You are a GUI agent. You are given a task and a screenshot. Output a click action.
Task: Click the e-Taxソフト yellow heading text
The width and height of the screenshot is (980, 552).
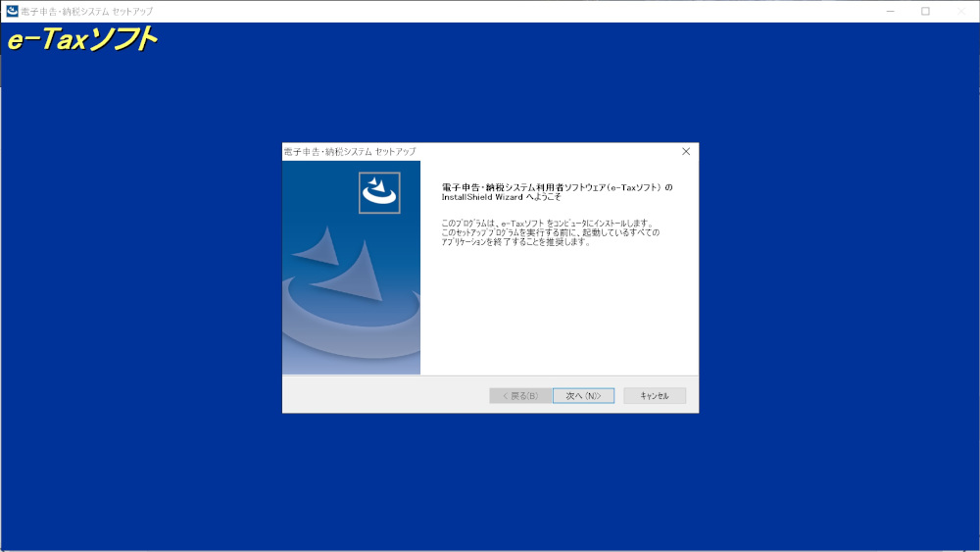tap(82, 39)
